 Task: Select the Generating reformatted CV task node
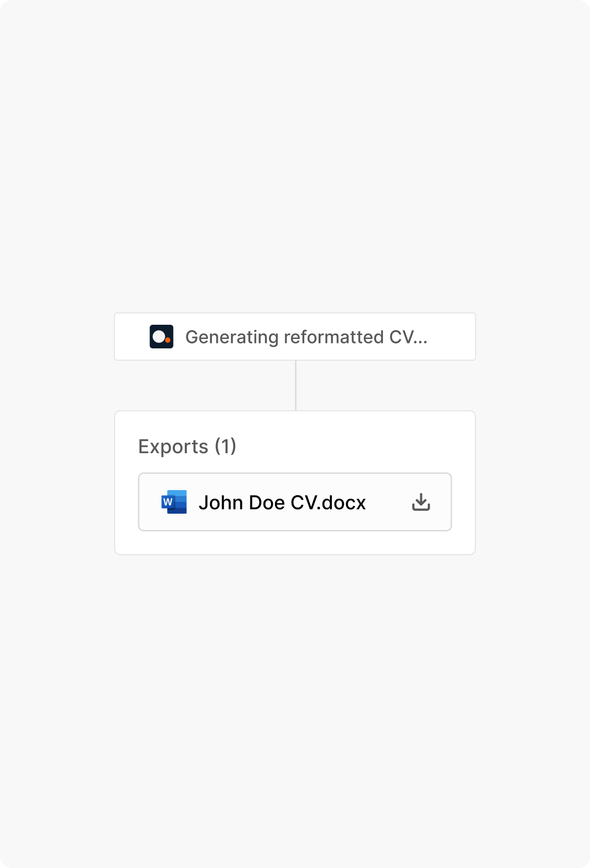coord(295,337)
